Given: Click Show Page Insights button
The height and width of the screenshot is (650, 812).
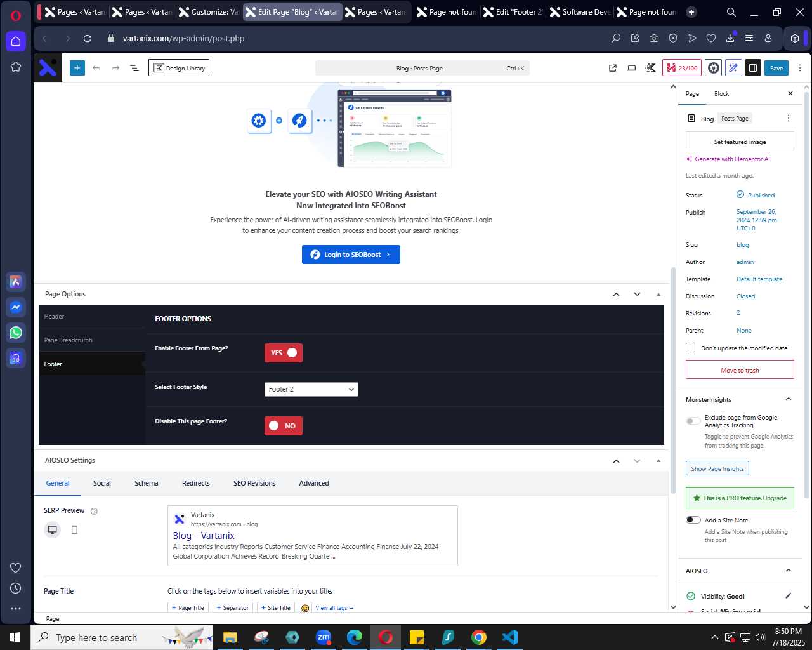Looking at the screenshot, I should pyautogui.click(x=717, y=468).
